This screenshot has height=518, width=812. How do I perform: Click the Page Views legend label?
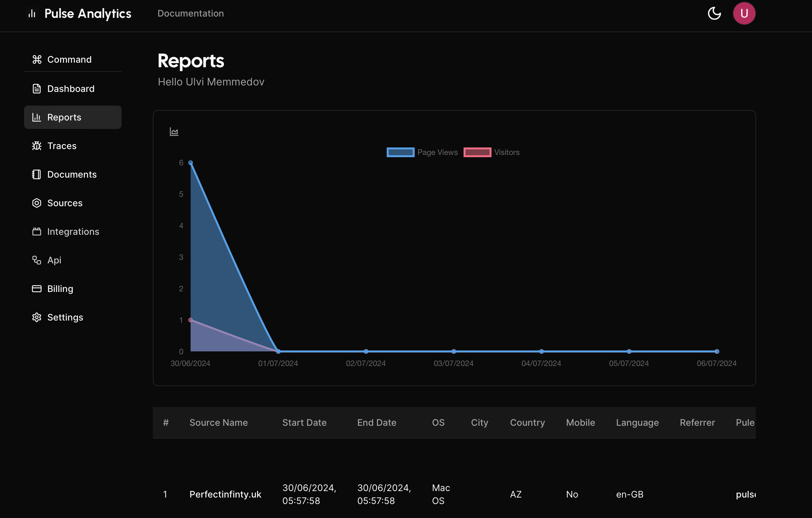coord(437,152)
